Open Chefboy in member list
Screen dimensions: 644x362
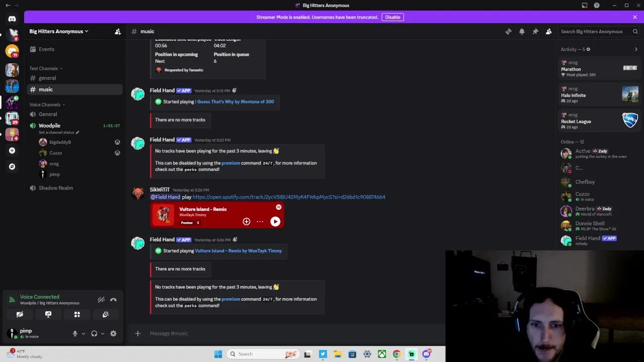click(x=600, y=182)
